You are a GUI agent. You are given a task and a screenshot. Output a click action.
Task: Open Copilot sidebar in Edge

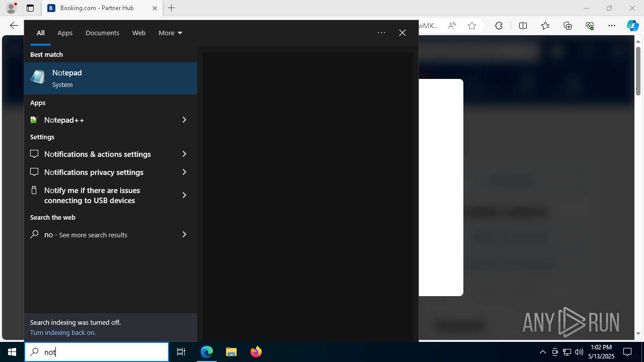coord(632,26)
